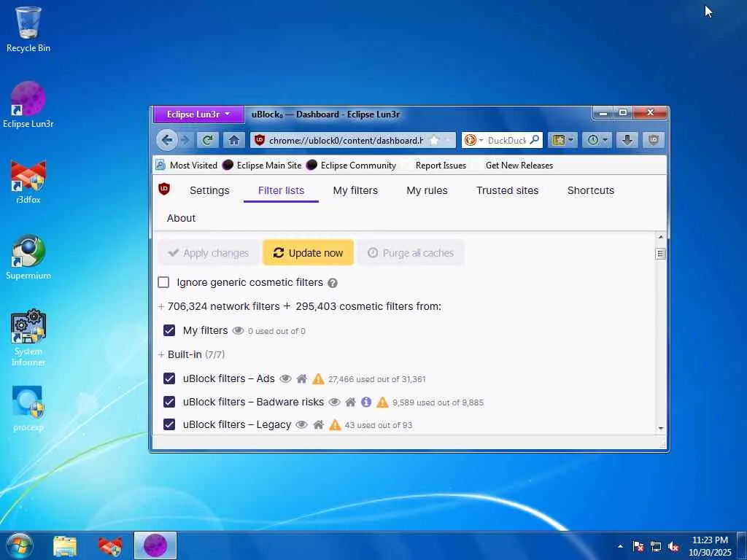View uBlock filters – Ads content via eye icon

click(x=285, y=379)
